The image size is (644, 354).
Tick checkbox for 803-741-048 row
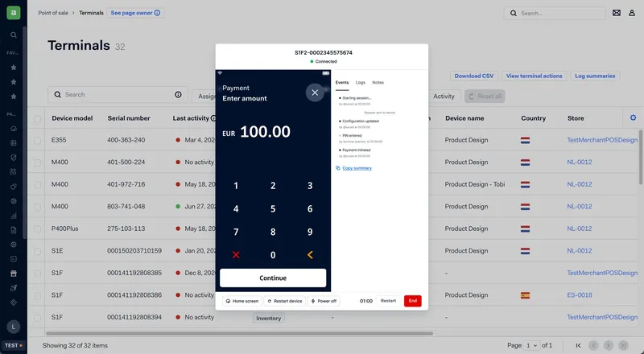pos(37,207)
